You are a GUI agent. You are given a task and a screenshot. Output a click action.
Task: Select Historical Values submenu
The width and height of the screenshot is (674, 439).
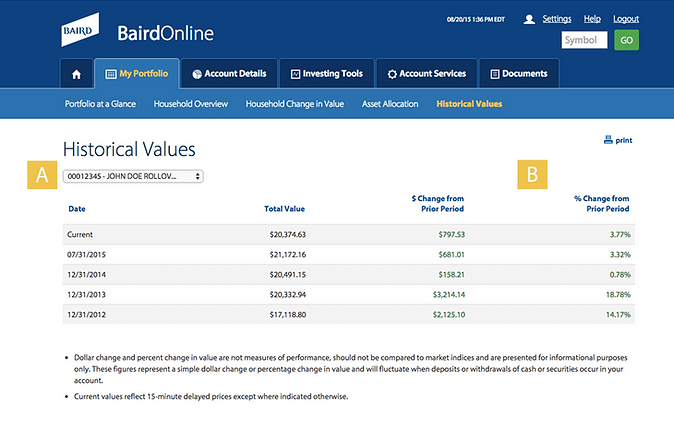click(x=469, y=104)
